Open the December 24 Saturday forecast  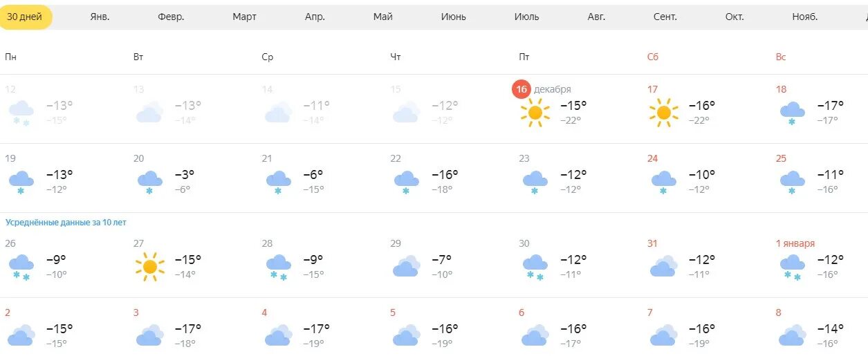click(708, 178)
